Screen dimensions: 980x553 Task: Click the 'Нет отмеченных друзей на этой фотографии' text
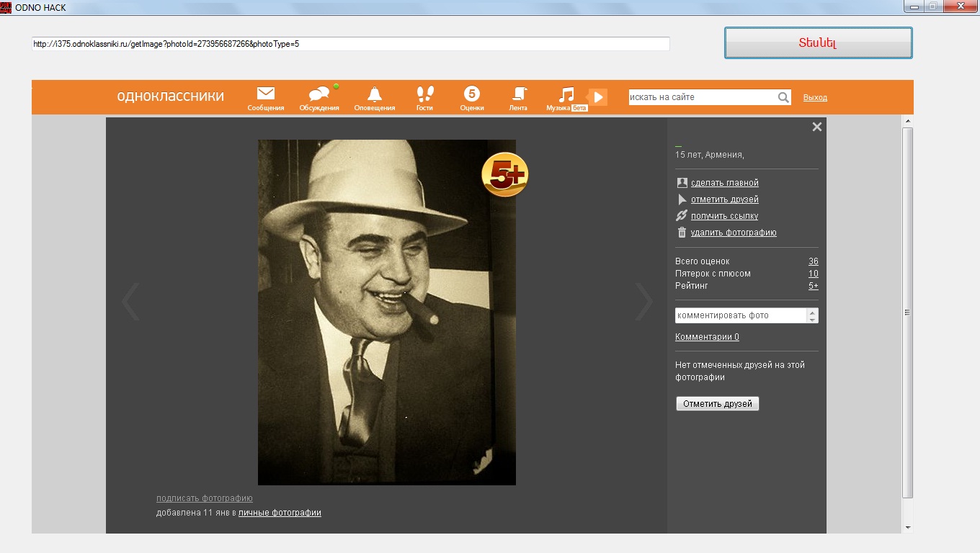740,371
